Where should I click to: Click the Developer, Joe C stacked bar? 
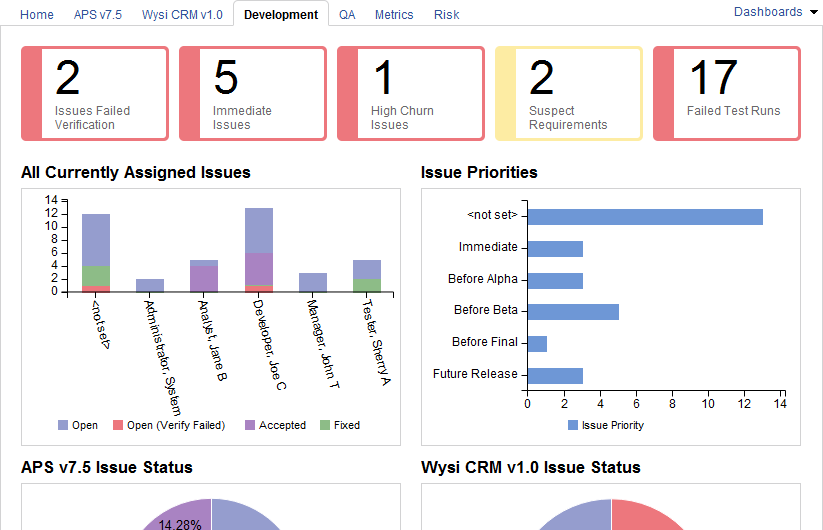coord(259,250)
